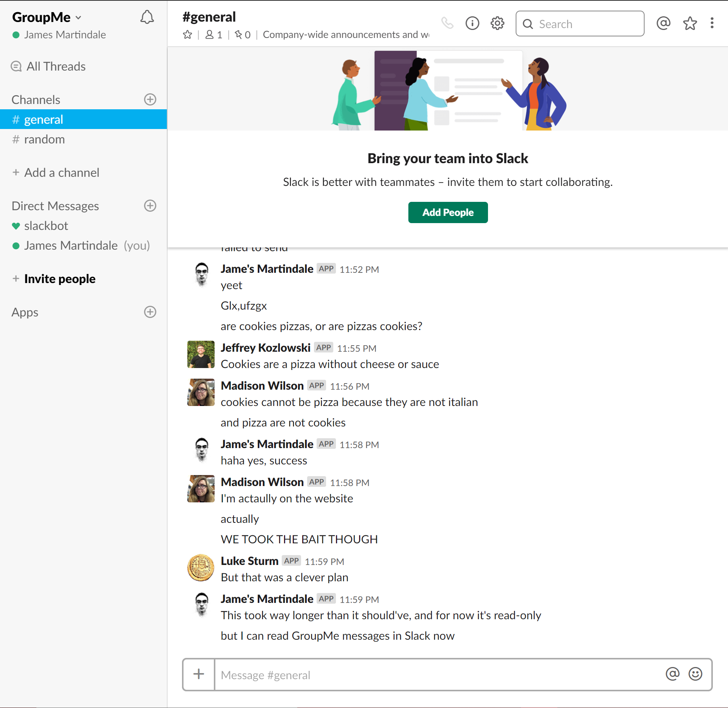View pinned items count in header

pos(243,35)
